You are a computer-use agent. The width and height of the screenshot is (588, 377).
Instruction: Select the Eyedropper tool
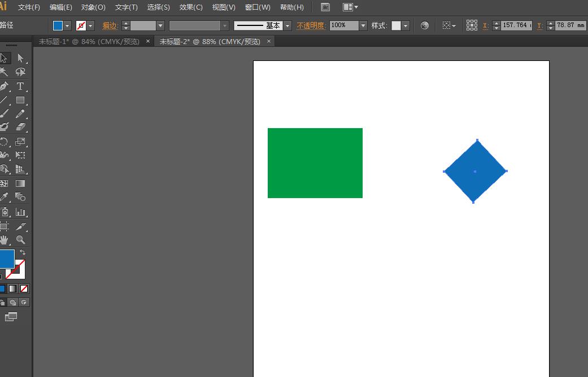[4, 197]
